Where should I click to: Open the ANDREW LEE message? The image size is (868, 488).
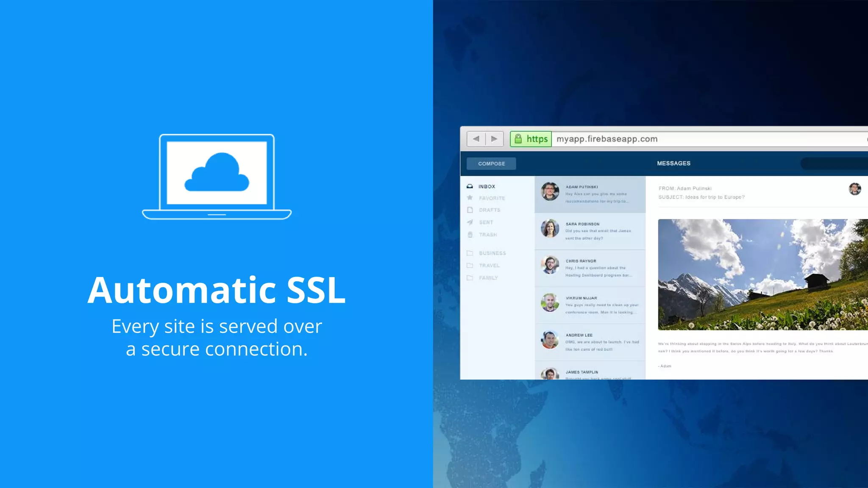click(x=590, y=342)
